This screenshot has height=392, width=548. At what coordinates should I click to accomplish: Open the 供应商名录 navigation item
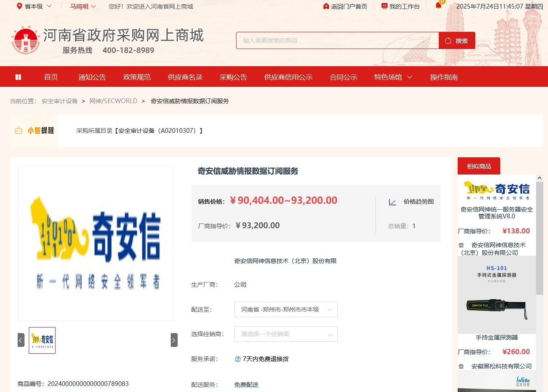tap(185, 77)
